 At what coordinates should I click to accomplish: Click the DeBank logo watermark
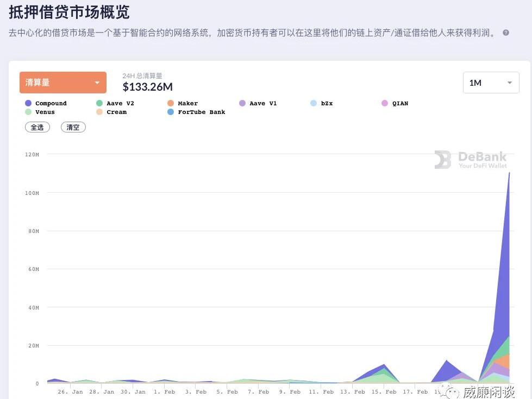[471, 160]
